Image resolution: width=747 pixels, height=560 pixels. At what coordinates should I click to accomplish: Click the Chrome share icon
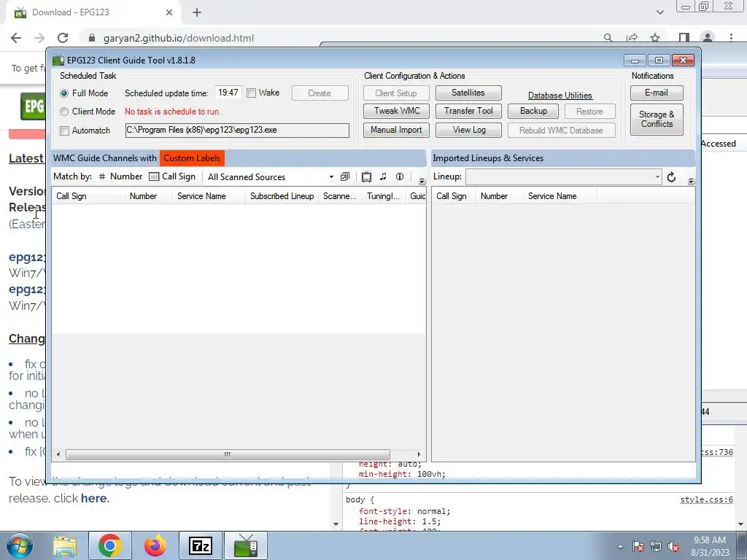tap(632, 38)
